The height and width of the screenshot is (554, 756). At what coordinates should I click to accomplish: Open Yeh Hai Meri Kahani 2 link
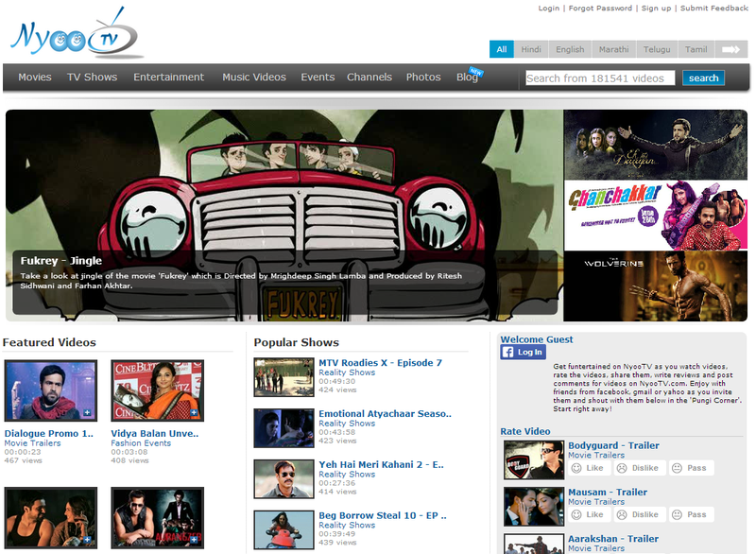click(x=381, y=464)
